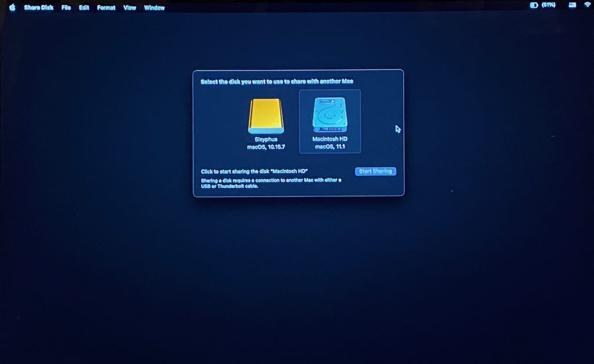594x364 pixels.
Task: Open the File menu
Action: [66, 8]
